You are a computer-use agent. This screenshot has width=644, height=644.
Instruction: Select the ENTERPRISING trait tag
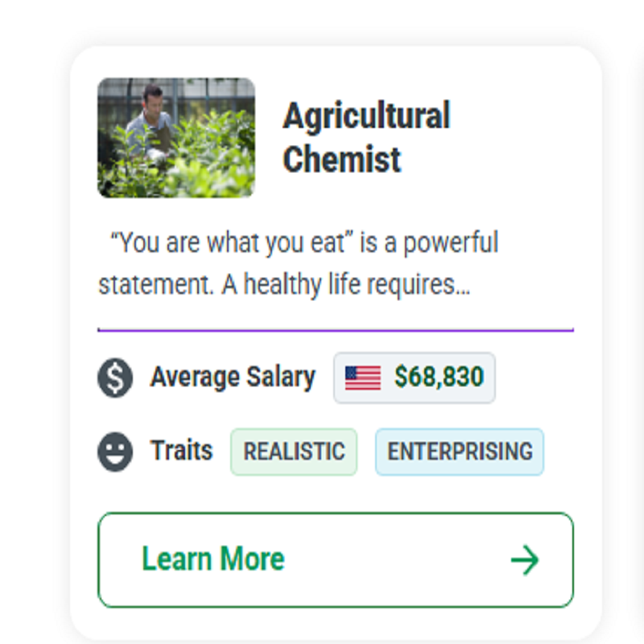pos(460,452)
